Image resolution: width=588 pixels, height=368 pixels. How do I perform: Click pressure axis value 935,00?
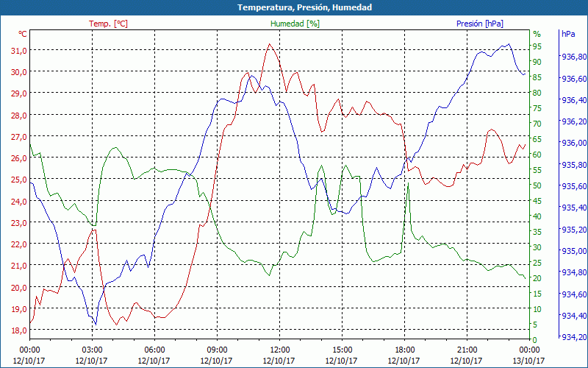coord(574,251)
